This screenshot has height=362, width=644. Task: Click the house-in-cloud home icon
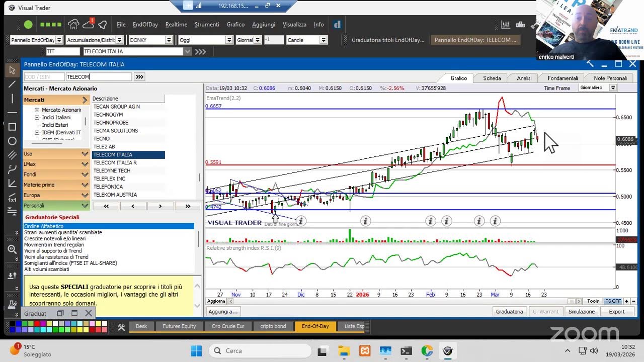pyautogui.click(x=73, y=24)
